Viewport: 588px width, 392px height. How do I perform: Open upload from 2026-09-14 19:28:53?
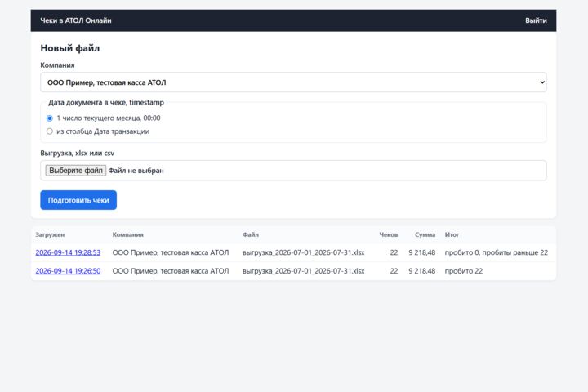tap(68, 252)
